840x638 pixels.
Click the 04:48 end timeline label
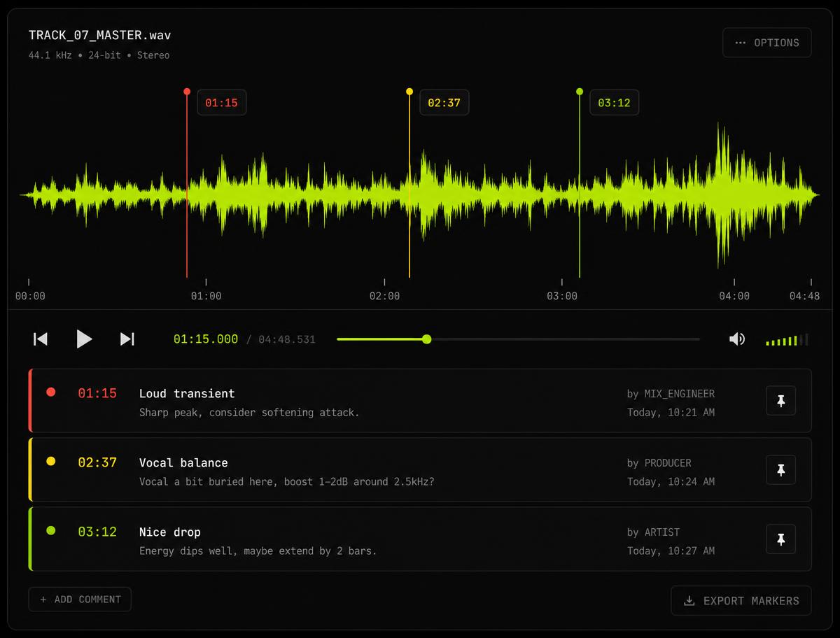click(x=804, y=296)
